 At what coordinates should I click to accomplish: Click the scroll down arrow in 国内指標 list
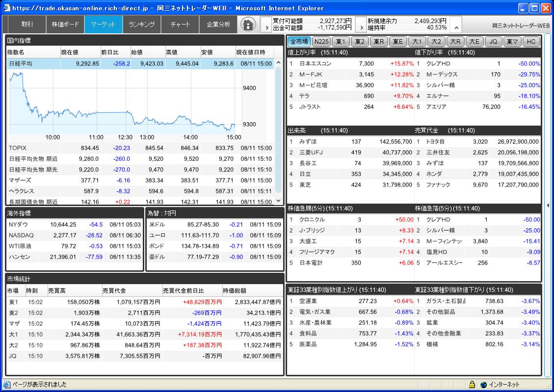point(279,201)
